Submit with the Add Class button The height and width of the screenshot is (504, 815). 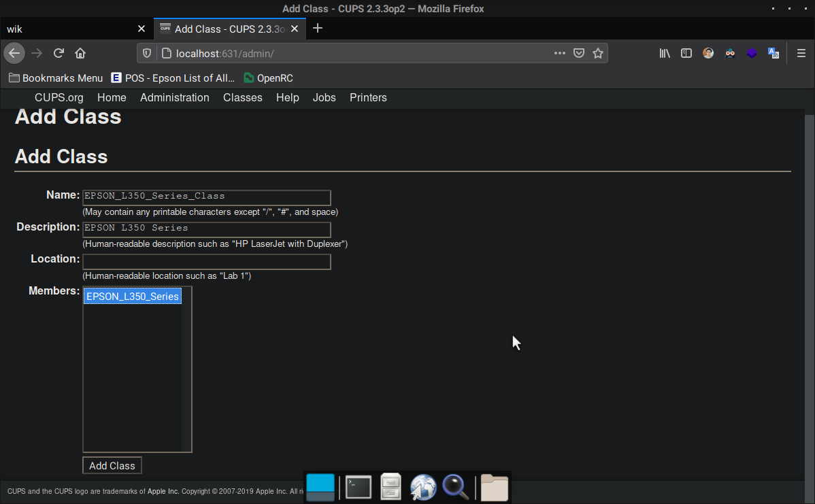112,465
